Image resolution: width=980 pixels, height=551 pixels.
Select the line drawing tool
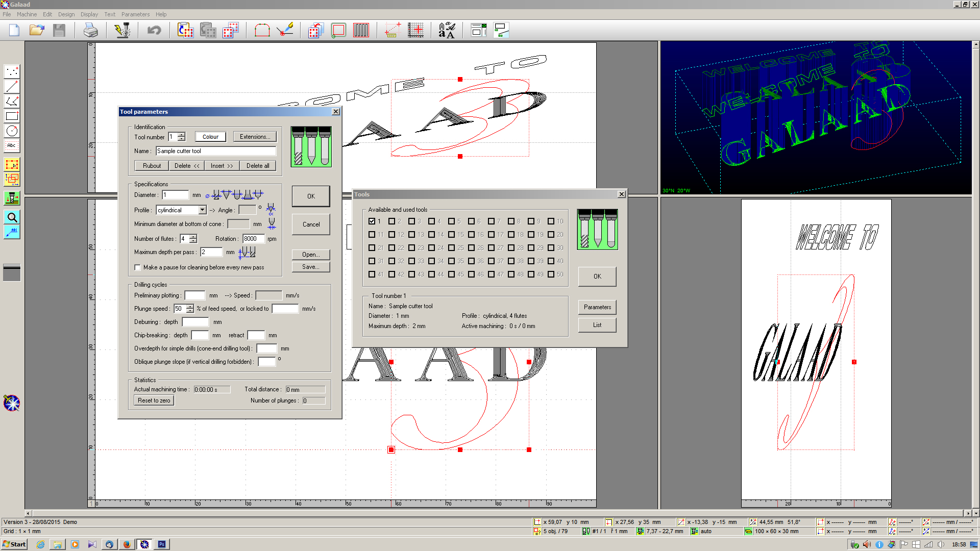coord(12,86)
